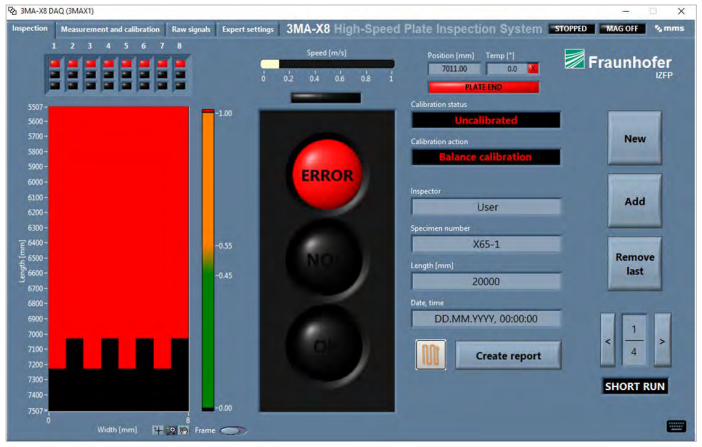This screenshot has width=702, height=447.
Task: Toggle the Frame switch
Action: click(x=233, y=430)
